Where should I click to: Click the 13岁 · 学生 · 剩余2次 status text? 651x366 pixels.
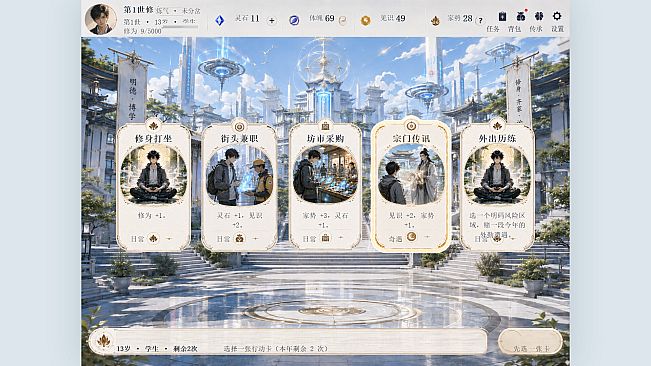pyautogui.click(x=157, y=349)
